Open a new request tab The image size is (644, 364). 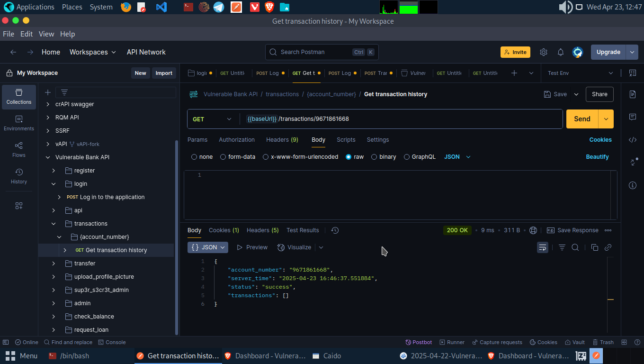pos(514,73)
